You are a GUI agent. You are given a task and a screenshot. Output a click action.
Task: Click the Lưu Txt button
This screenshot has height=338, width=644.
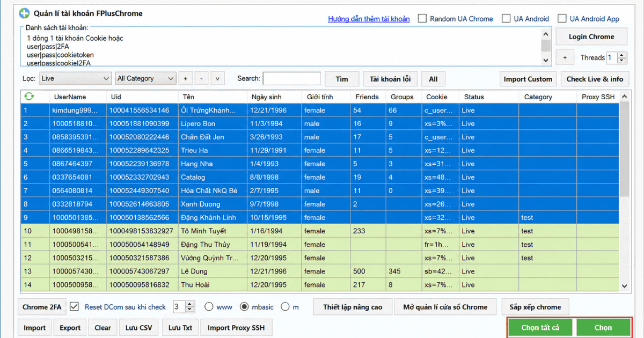(180, 327)
